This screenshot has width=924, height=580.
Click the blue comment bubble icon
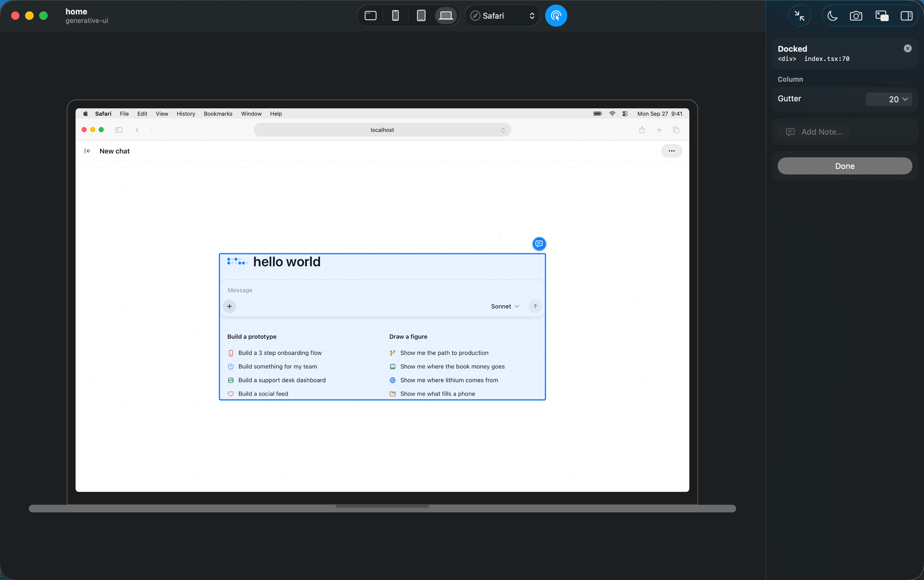coord(539,244)
